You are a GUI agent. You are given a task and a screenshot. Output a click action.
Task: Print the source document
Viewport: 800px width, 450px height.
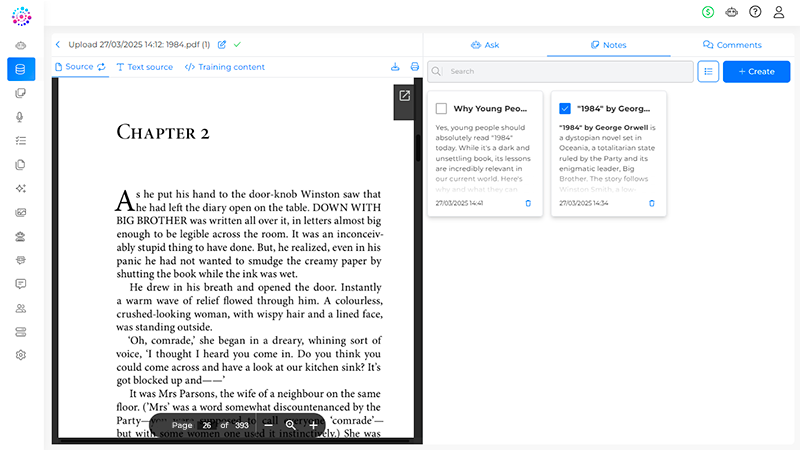pos(415,67)
